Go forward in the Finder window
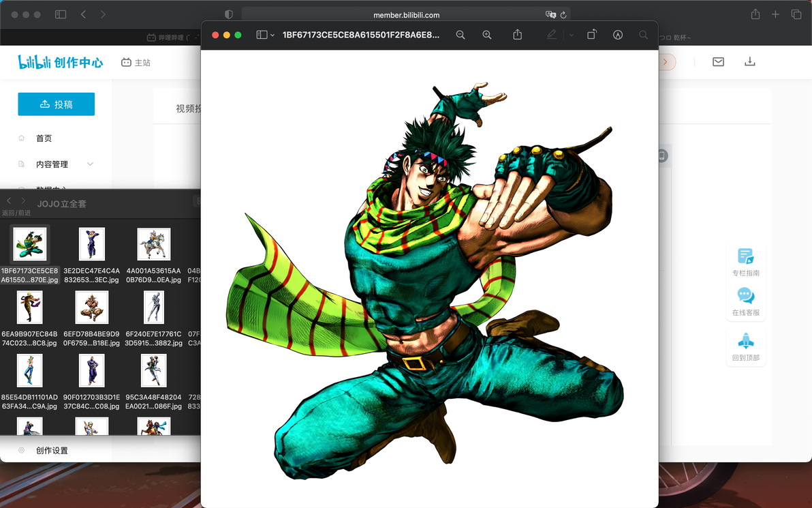This screenshot has width=812, height=508. point(22,200)
